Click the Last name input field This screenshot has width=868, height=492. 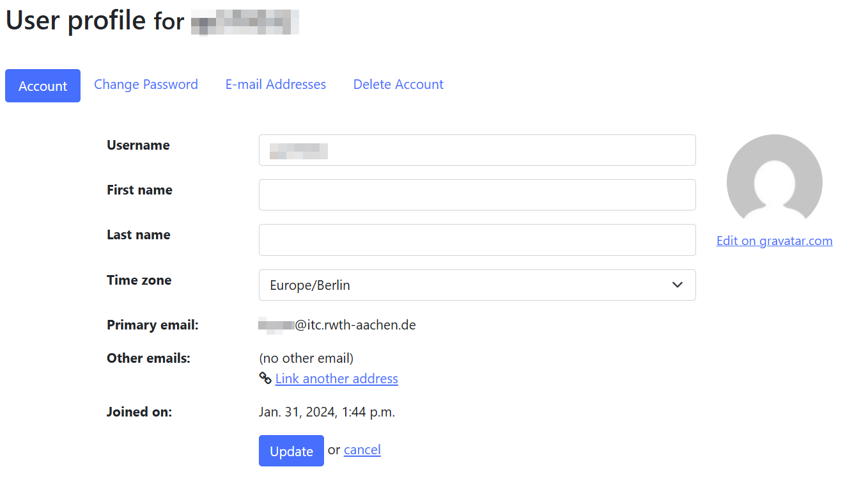pyautogui.click(x=477, y=240)
